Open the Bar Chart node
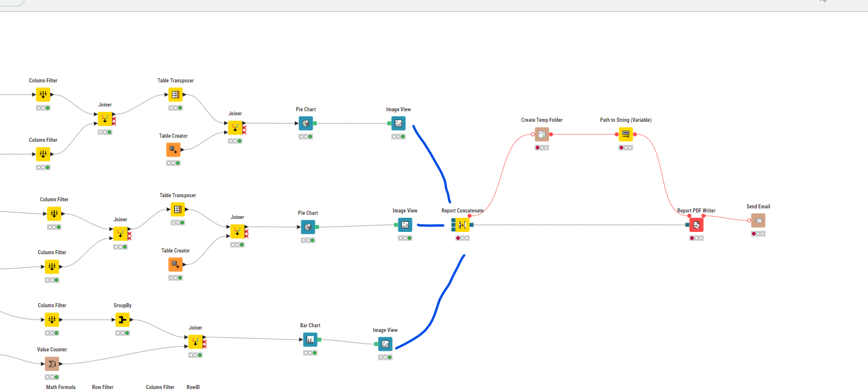This screenshot has width=868, height=392. pos(310,339)
